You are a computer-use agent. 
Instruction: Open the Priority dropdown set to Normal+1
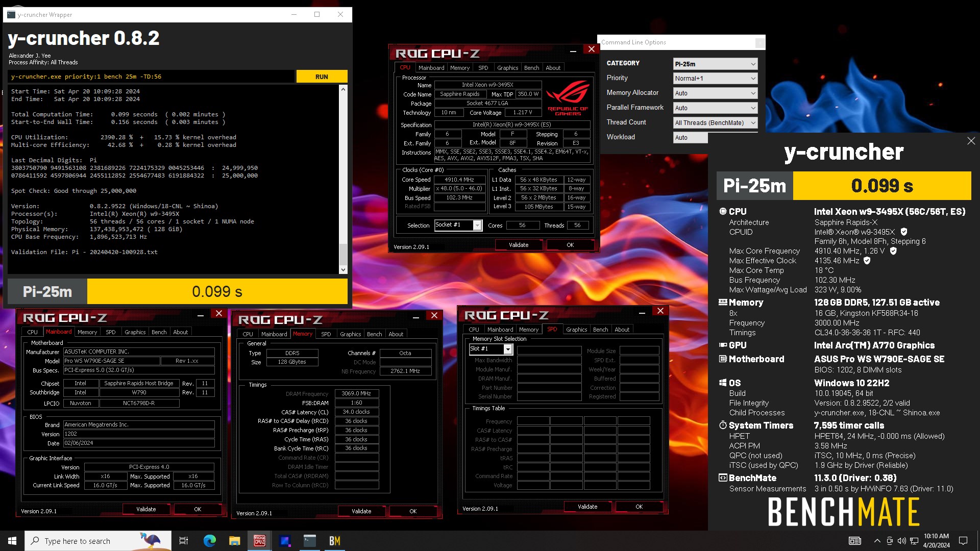[715, 78]
